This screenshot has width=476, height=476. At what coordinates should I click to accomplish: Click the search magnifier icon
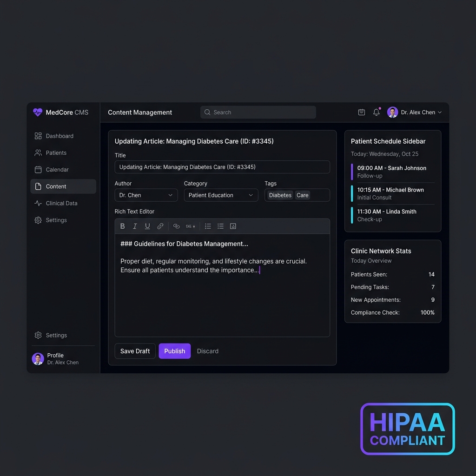point(207,112)
